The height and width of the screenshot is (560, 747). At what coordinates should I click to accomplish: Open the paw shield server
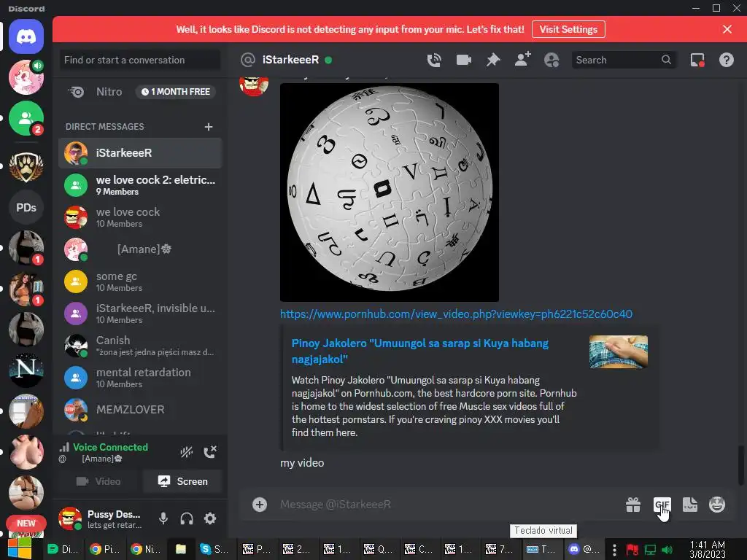coord(26,166)
